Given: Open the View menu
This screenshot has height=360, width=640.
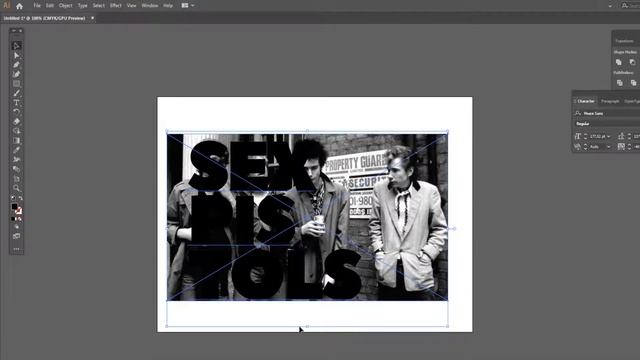Looking at the screenshot, I should pos(131,6).
